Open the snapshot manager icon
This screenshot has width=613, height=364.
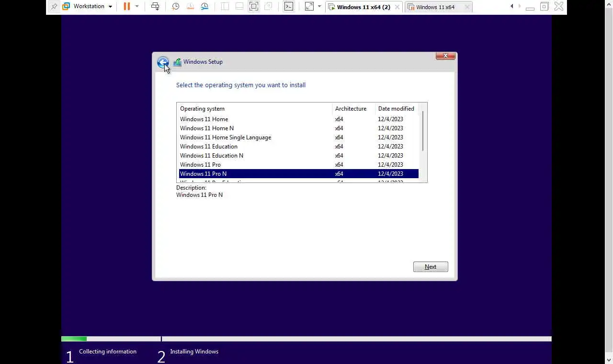point(204,7)
